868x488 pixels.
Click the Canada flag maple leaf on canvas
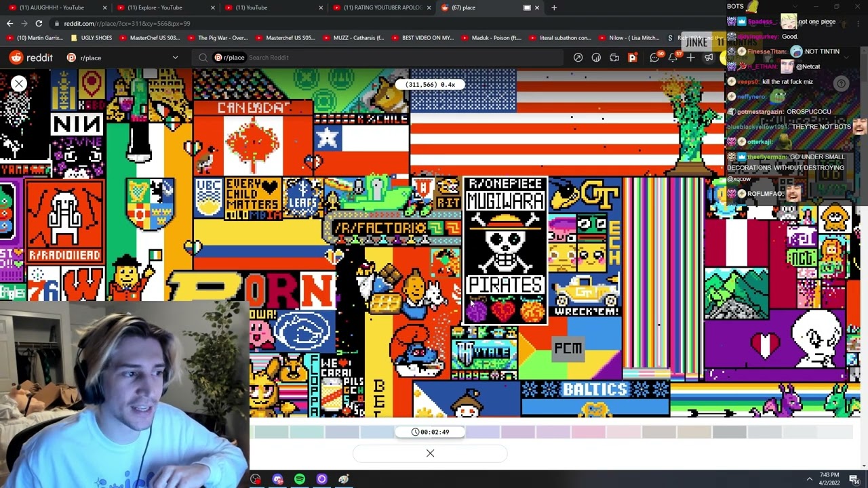pos(253,144)
